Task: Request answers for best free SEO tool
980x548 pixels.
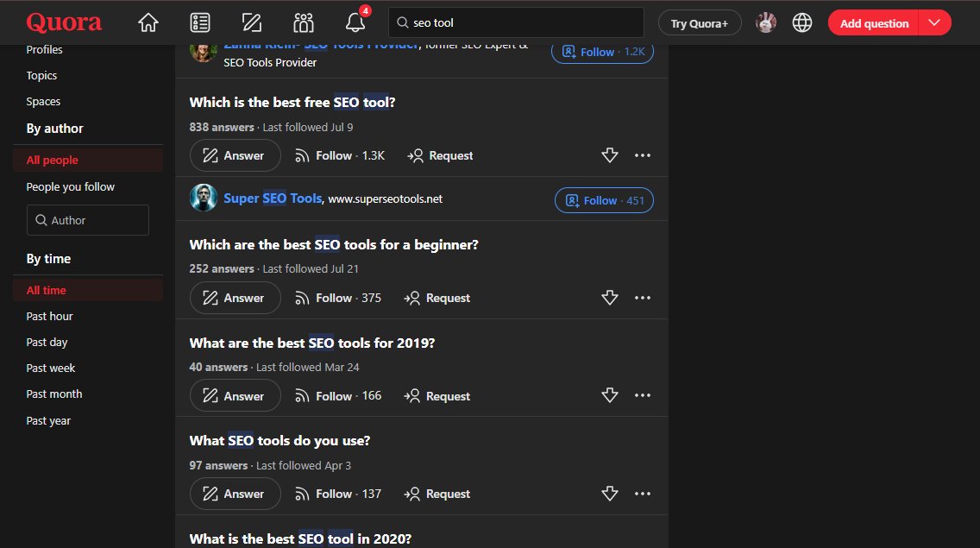Action: tap(440, 155)
